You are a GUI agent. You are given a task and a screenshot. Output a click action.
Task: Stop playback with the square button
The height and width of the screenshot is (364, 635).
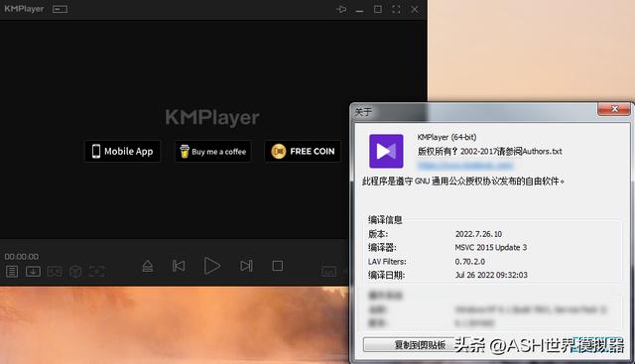coord(278,266)
